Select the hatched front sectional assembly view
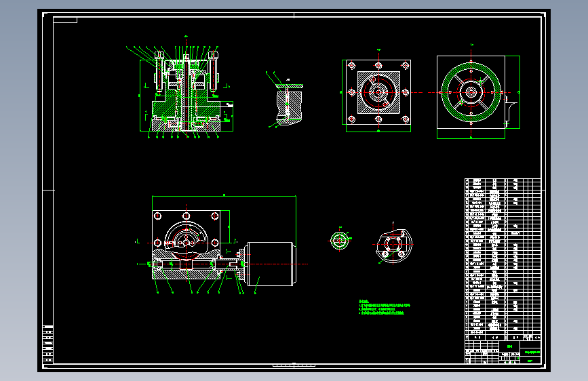This screenshot has width=588, height=381. pos(187,92)
